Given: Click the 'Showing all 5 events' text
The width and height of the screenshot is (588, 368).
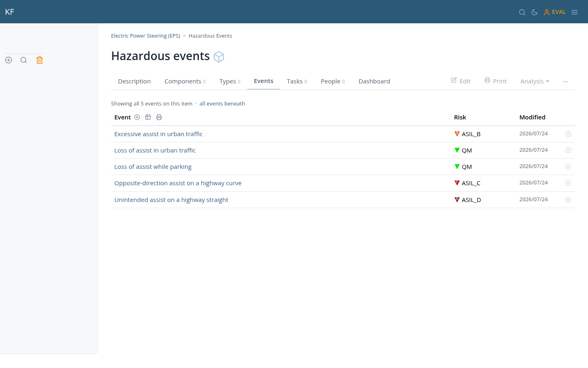Looking at the screenshot, I should 151,104.
